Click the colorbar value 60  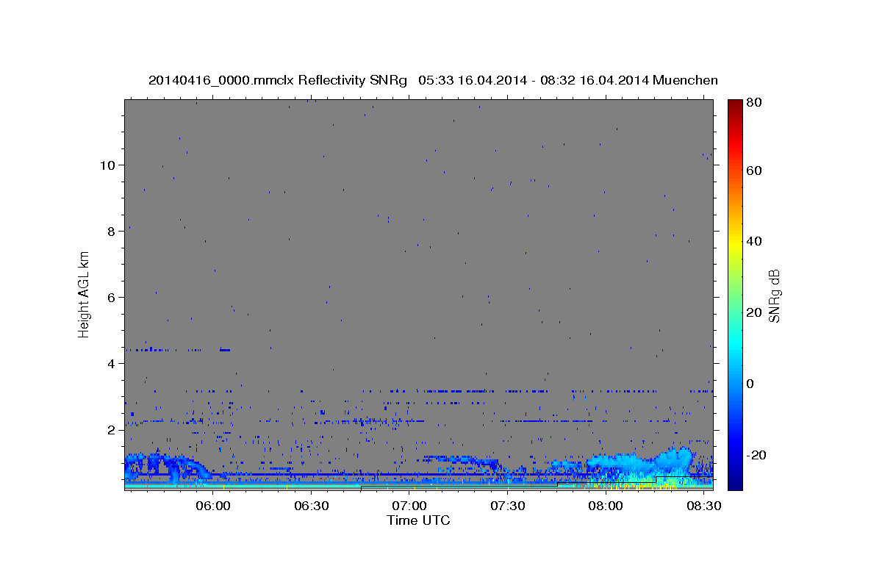tap(755, 171)
